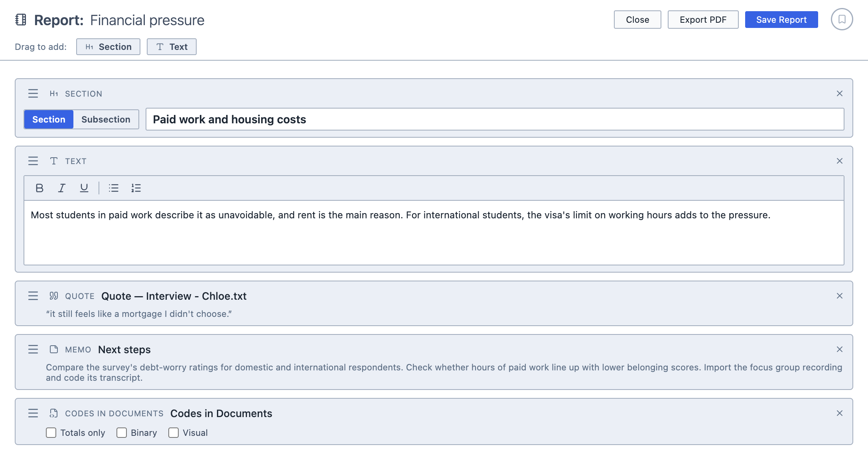The height and width of the screenshot is (455, 868).
Task: Grab the Codes in Documents drag handle
Action: coord(33,413)
